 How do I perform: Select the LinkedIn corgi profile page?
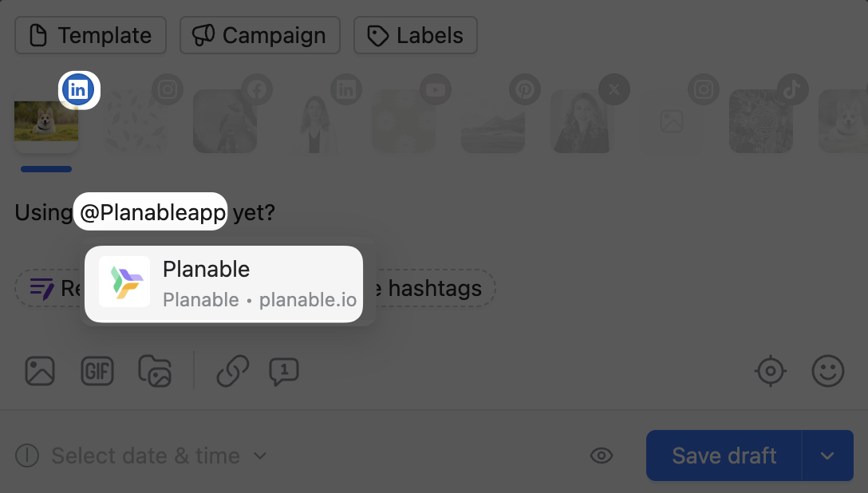46,120
